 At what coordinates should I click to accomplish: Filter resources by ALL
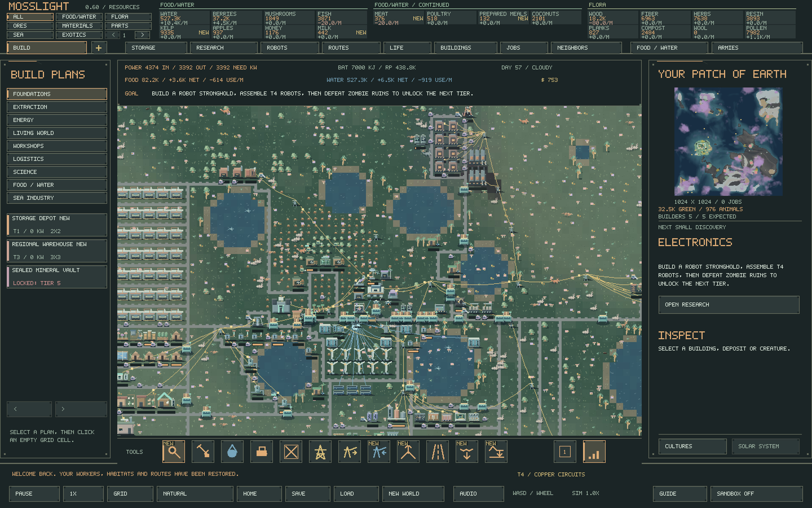(x=30, y=17)
